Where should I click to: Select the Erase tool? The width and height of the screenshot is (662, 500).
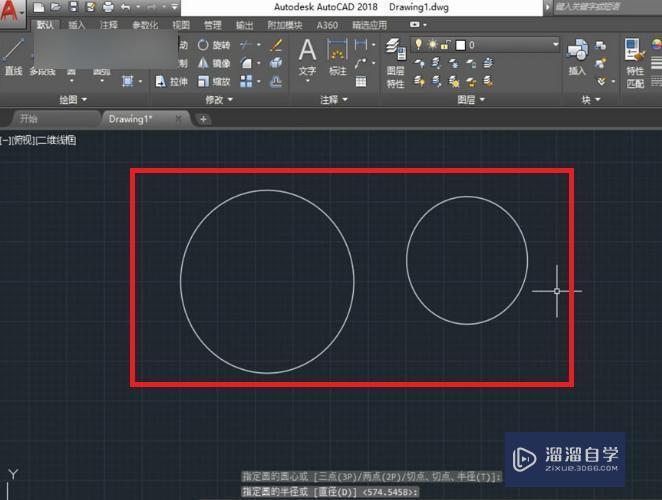(x=276, y=44)
